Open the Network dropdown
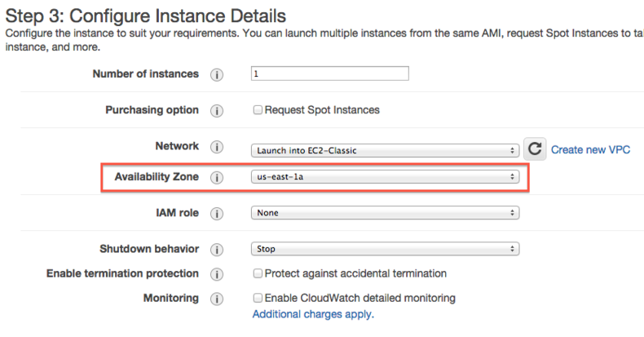 point(385,151)
